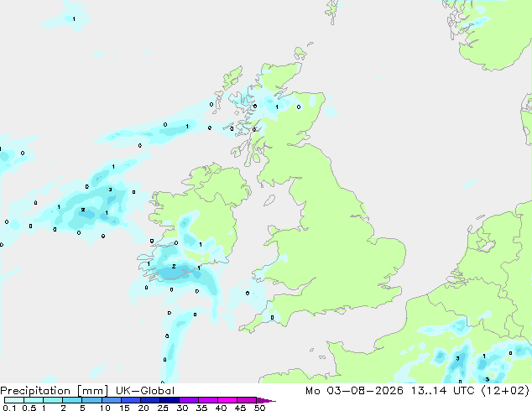Click the 40–45 mm magenta legend swatch
532x411 pixels.
tap(227, 400)
